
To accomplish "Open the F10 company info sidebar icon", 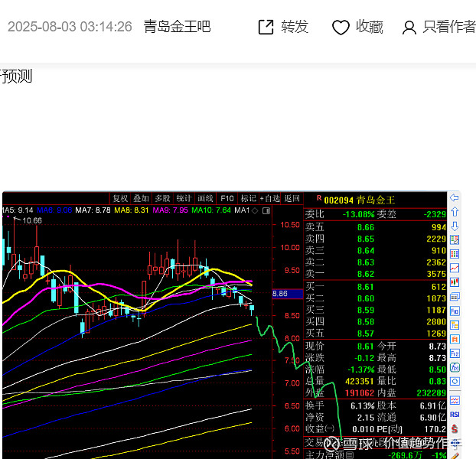I will pyautogui.click(x=455, y=311).
